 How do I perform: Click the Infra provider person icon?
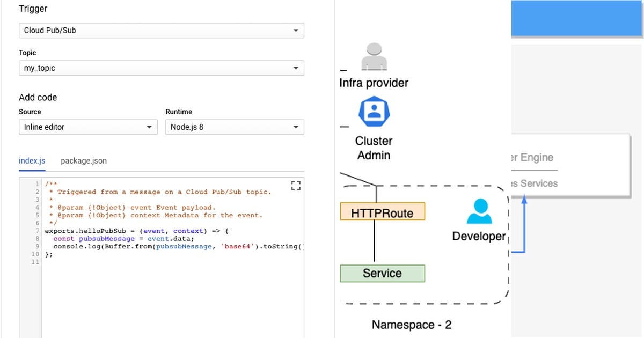pyautogui.click(x=373, y=56)
